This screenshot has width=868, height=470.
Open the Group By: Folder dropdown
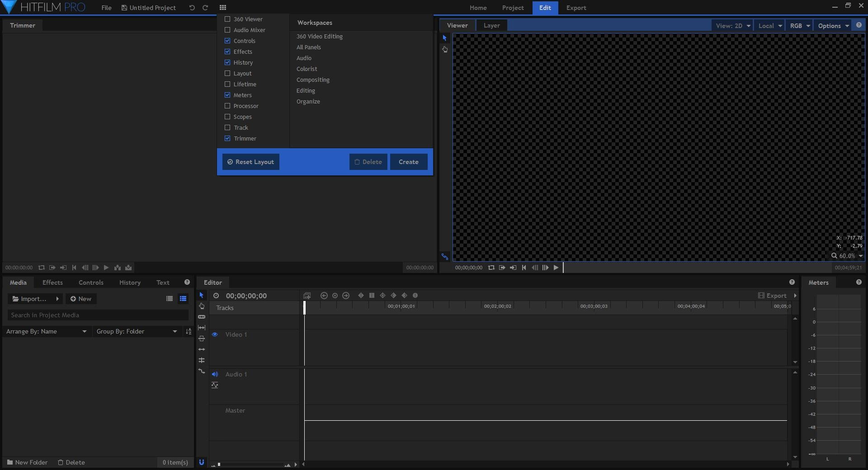point(137,332)
